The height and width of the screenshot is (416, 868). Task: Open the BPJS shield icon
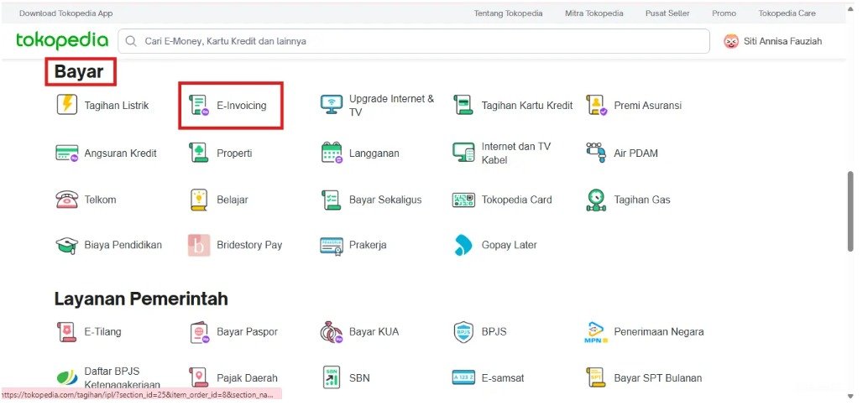[x=463, y=332]
